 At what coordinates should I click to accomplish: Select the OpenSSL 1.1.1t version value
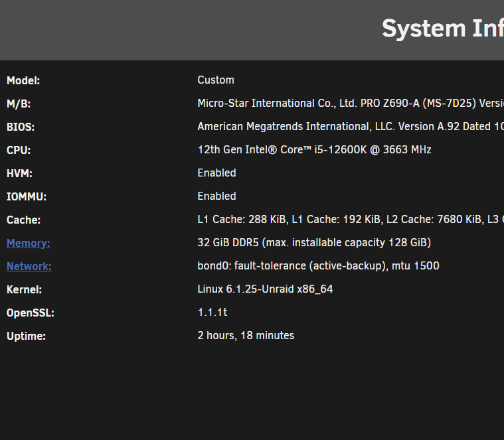(212, 312)
